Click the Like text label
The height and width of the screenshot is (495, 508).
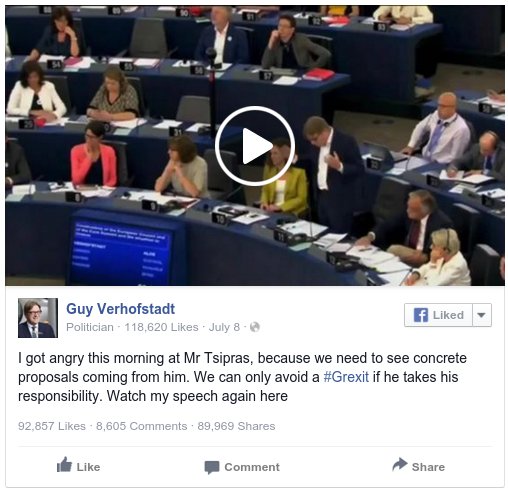(88, 467)
